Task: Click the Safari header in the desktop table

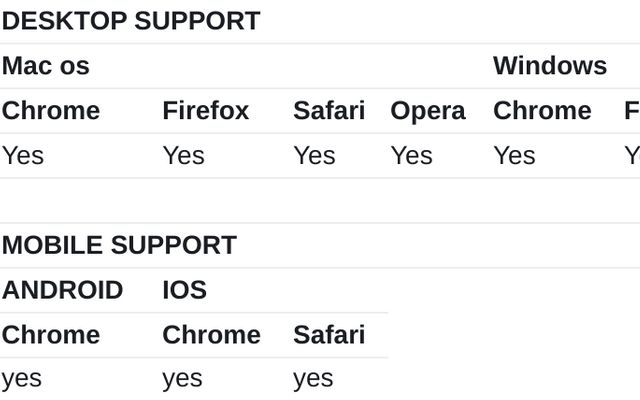Action: click(329, 111)
